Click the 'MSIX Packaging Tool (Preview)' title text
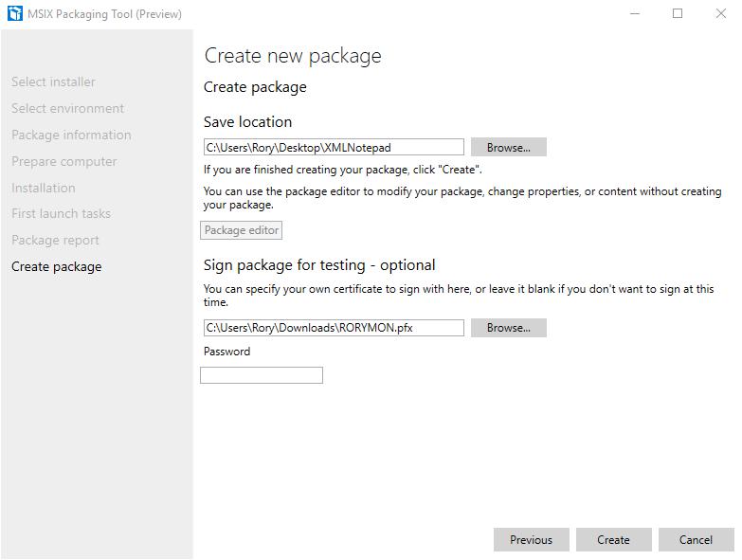Viewport: 742px width, 560px height. 104,14
